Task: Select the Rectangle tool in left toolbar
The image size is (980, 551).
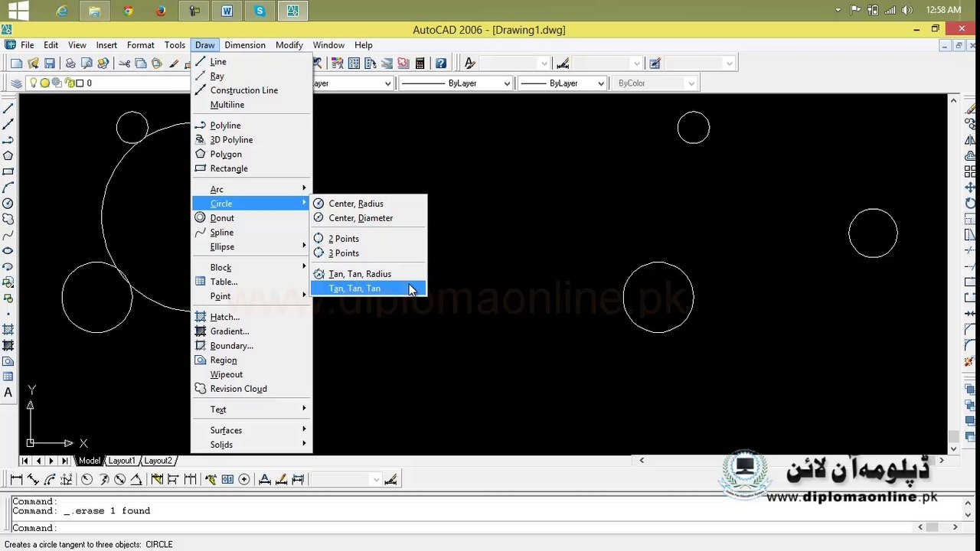Action: [x=8, y=171]
